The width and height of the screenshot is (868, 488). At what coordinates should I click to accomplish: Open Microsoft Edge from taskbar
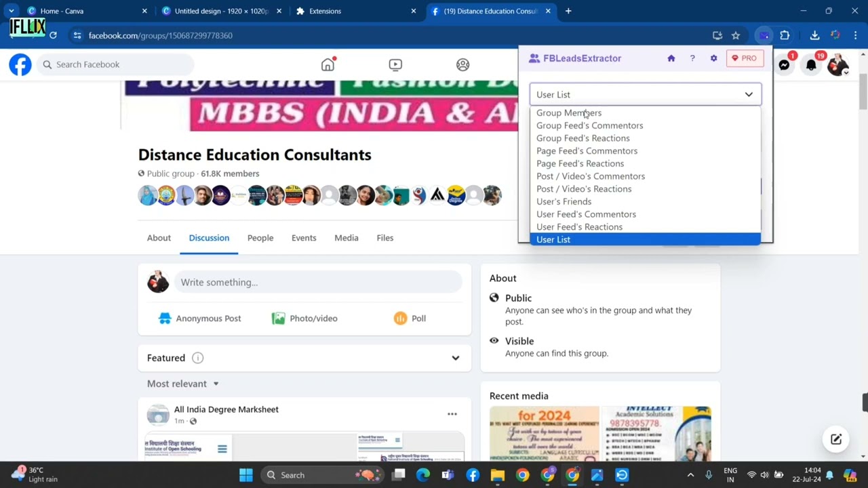coord(423,475)
